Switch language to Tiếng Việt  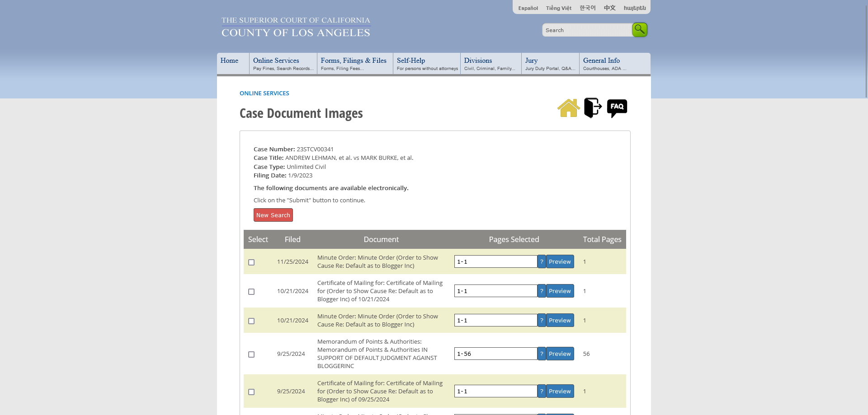coord(559,8)
